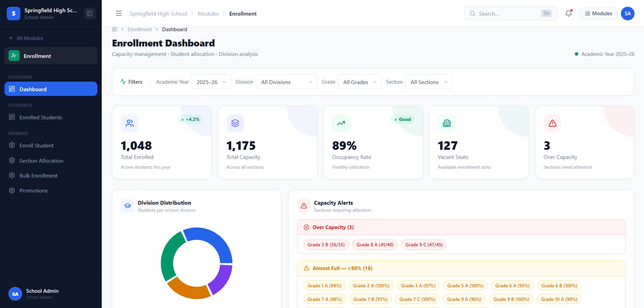Click the Grade 2 A (100%) chip
644x308 pixels.
pos(371,286)
